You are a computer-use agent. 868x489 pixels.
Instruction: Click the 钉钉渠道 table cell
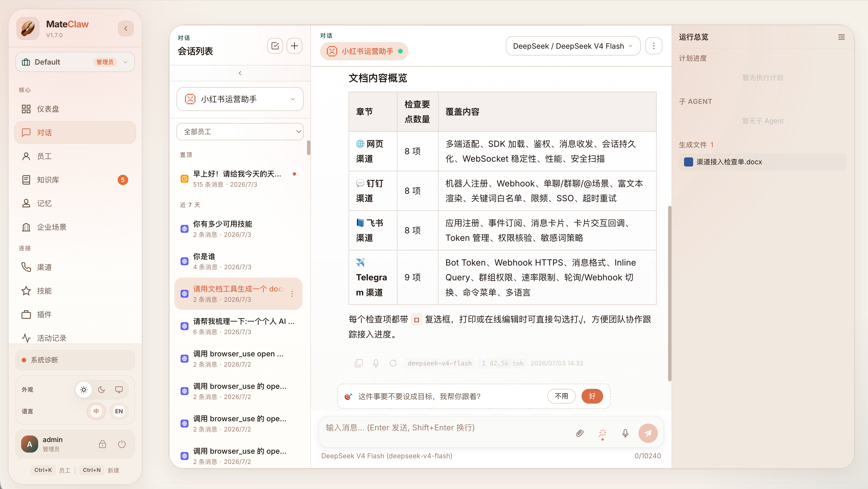[x=373, y=191]
